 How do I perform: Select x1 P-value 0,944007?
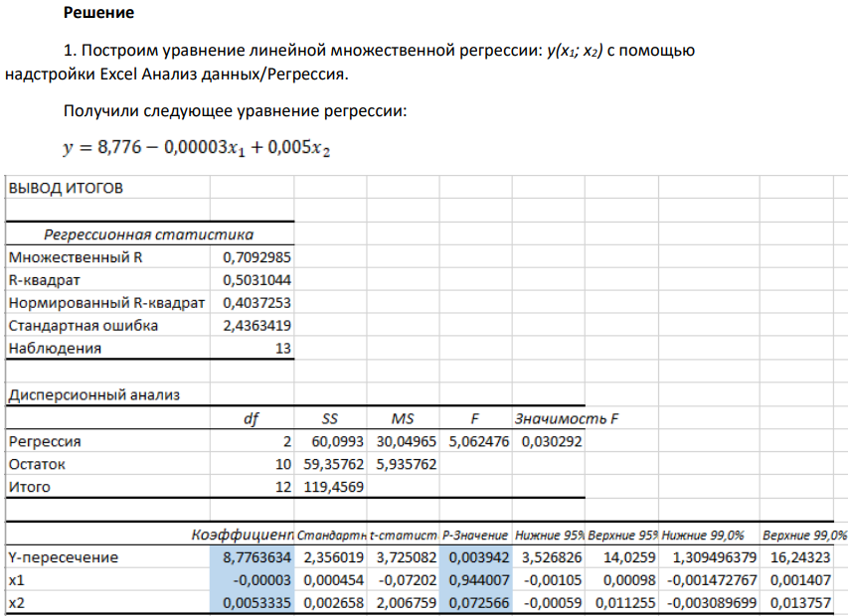click(479, 580)
